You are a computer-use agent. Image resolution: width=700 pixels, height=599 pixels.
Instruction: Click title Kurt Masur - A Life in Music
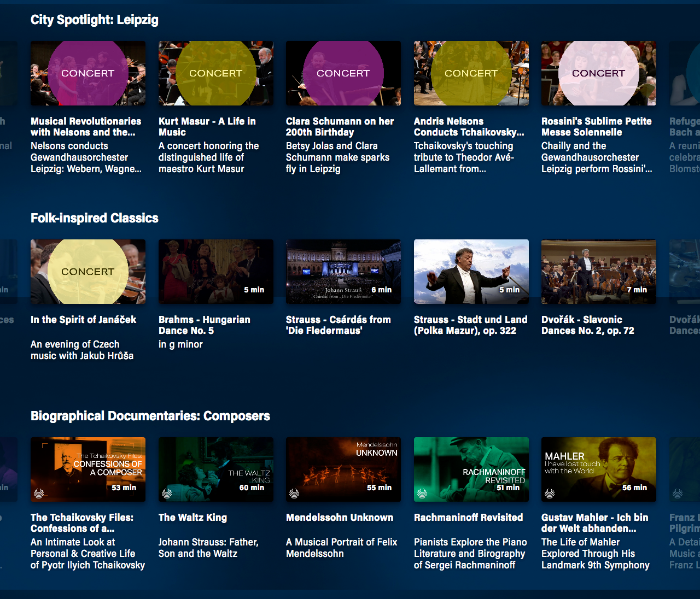point(207,127)
